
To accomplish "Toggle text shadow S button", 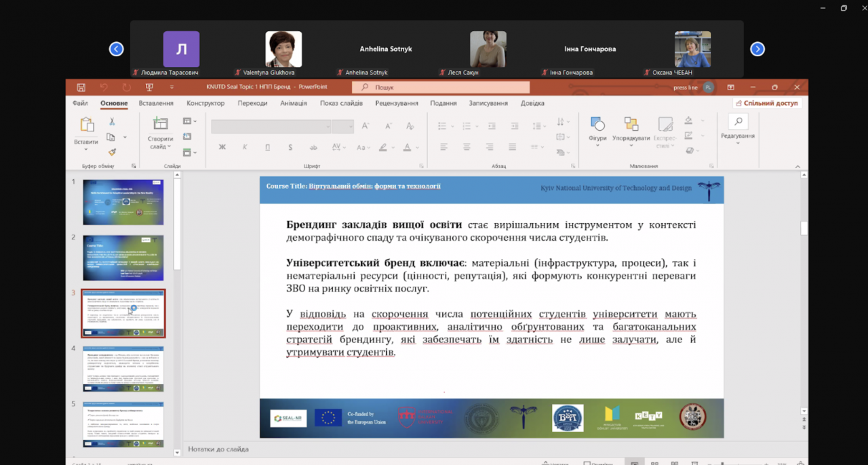I will point(290,147).
